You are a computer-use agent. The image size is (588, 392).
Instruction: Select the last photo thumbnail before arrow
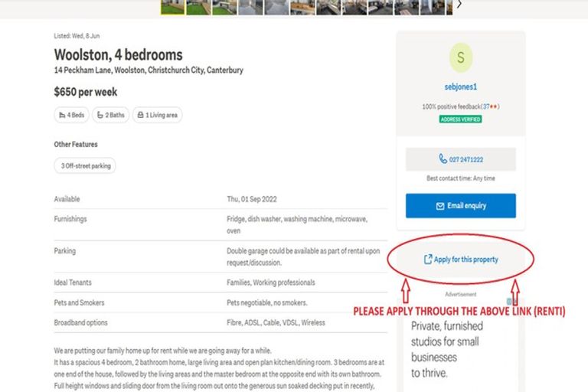(448, 7)
